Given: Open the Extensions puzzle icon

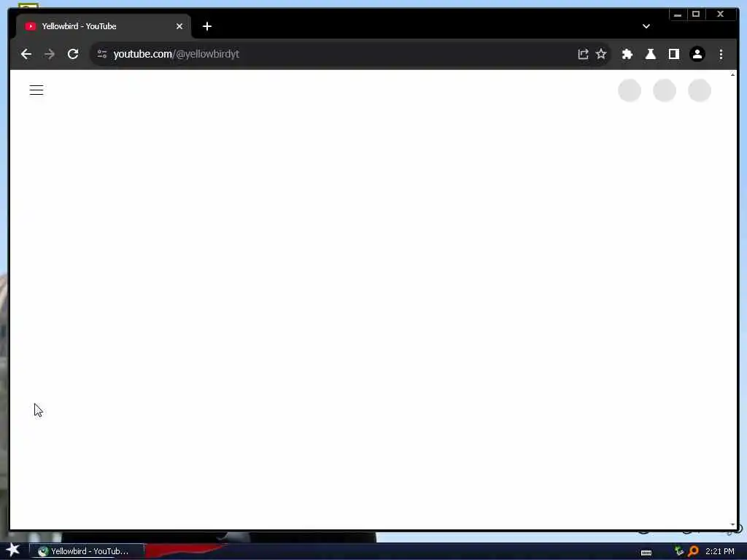Looking at the screenshot, I should coord(627,54).
